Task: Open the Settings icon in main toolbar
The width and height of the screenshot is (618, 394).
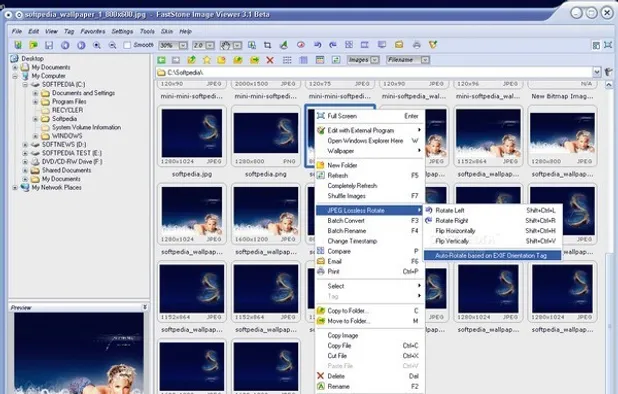Action: pyautogui.click(x=433, y=45)
